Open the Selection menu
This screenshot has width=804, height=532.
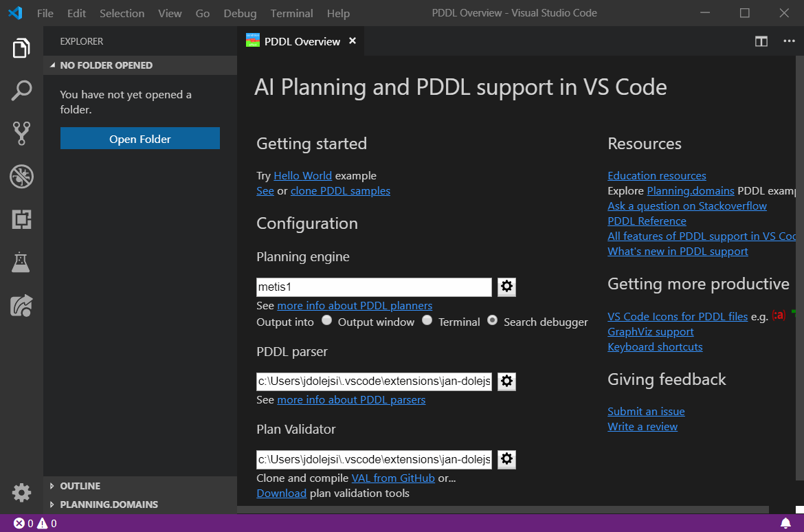(x=122, y=13)
